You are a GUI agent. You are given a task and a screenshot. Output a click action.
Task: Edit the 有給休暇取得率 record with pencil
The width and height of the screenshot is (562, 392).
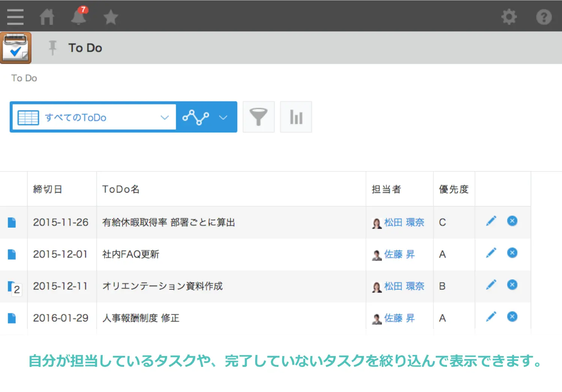491,221
